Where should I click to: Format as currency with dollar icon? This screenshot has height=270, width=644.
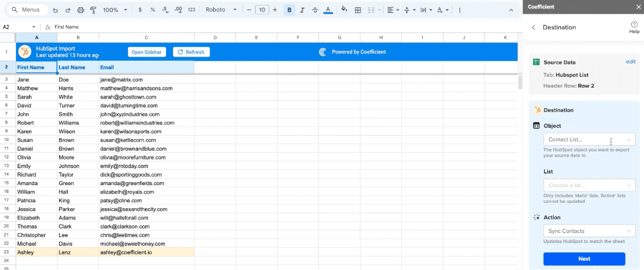point(140,10)
